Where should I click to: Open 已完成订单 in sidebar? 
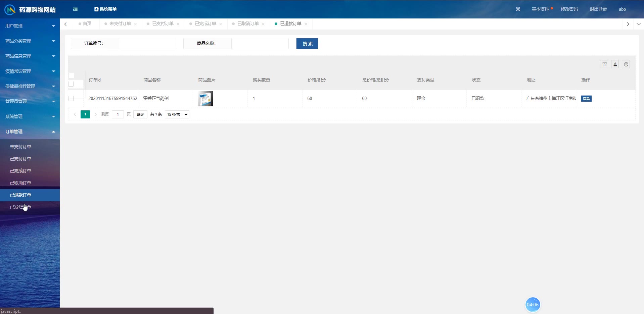tap(30, 171)
